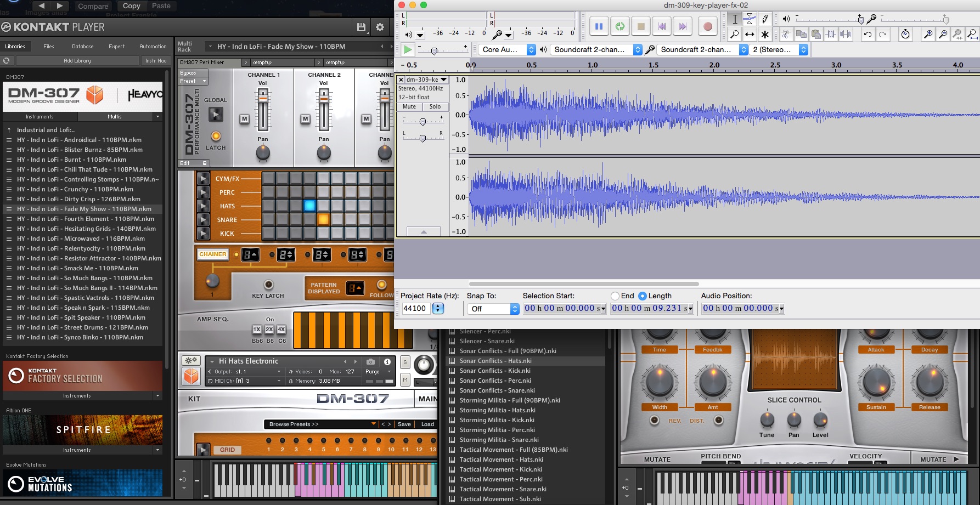This screenshot has height=505, width=980.
Task: Open the 2 (Stereo) channels dropdown
Action: (779, 49)
